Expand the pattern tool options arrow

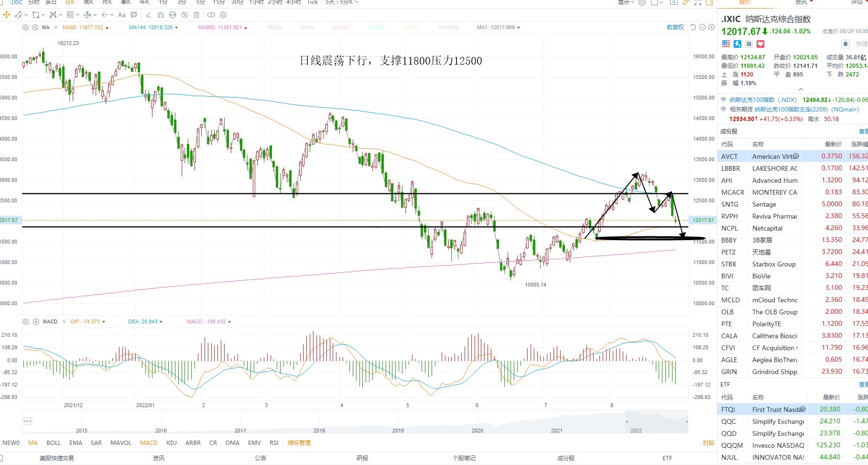tap(60, 15)
